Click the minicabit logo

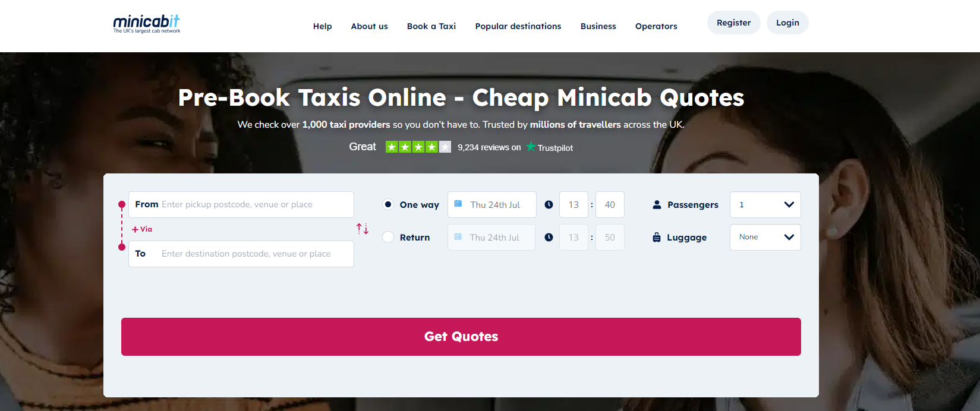point(147,24)
